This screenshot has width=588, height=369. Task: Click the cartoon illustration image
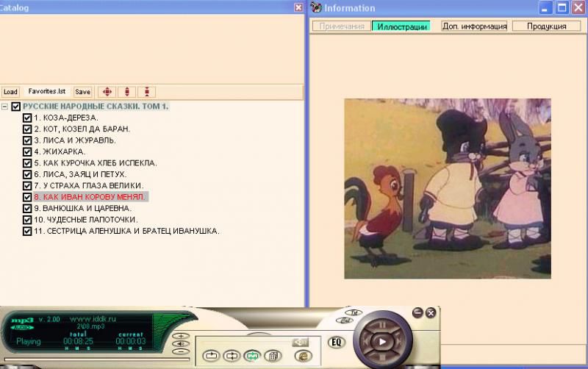click(446, 187)
